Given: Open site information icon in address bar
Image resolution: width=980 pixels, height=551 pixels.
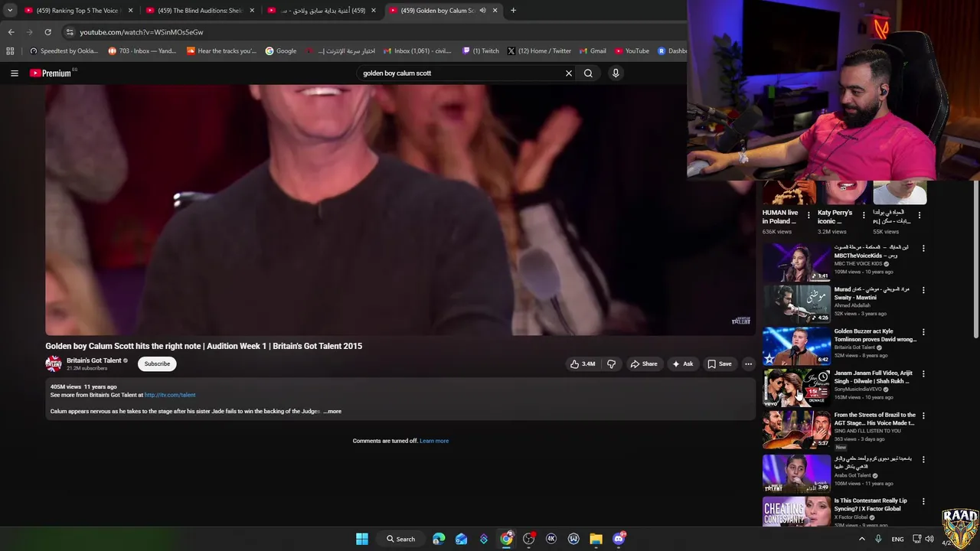Looking at the screenshot, I should tap(70, 32).
